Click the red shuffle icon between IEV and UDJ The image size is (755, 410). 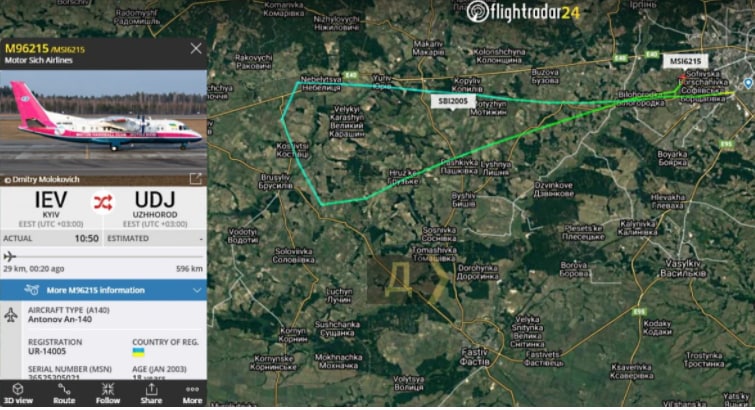pos(103,202)
